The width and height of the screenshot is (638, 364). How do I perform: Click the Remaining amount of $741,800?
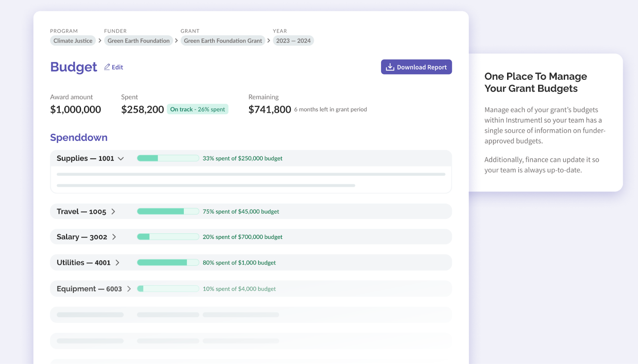click(270, 109)
